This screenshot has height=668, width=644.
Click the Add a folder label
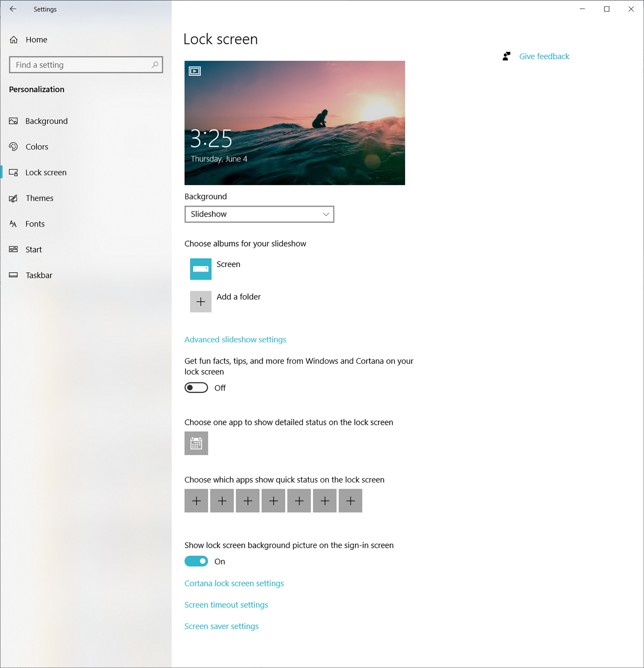click(x=239, y=297)
